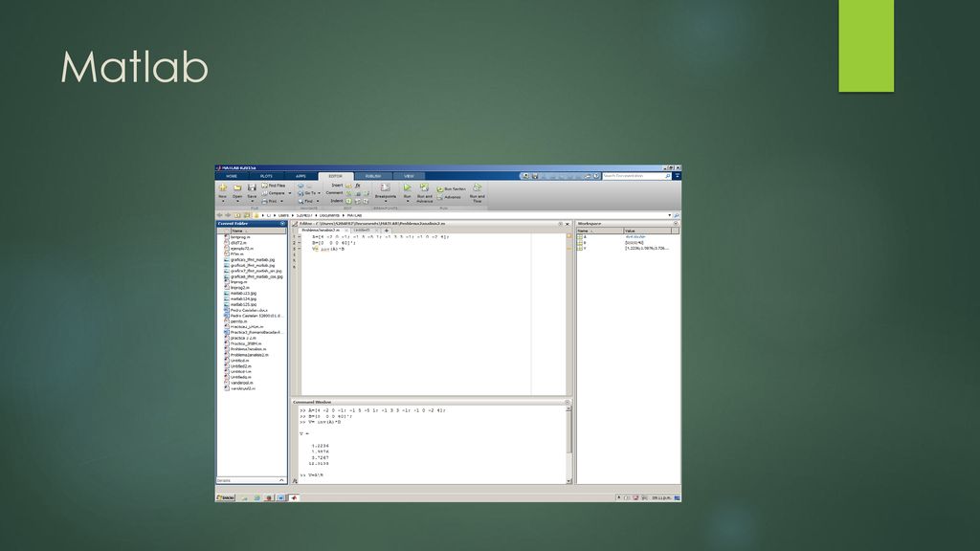Click the Users segment in path
The width and height of the screenshot is (980, 551).
(283, 215)
